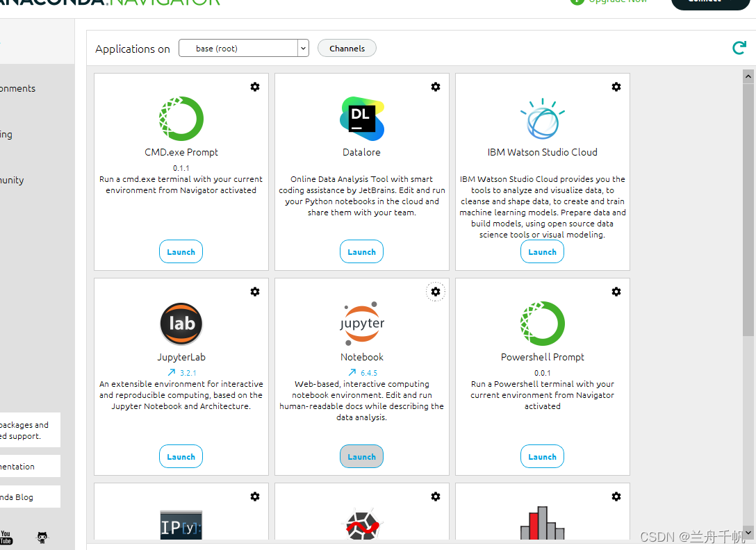Screen dimensions: 756x550
Task: Launch CMD.exe Prompt
Action: pyautogui.click(x=181, y=251)
